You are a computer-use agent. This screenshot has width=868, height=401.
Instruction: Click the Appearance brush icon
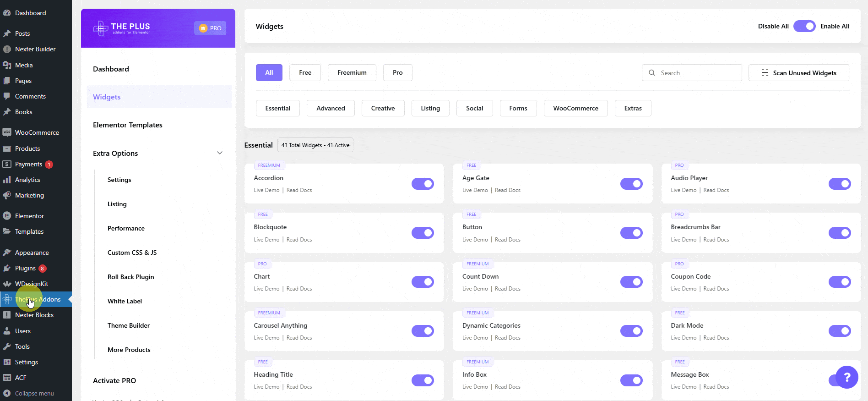[7, 253]
